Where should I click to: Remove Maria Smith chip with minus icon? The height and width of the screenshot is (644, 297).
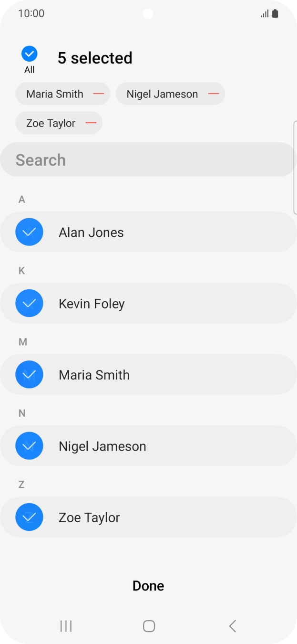tap(99, 94)
